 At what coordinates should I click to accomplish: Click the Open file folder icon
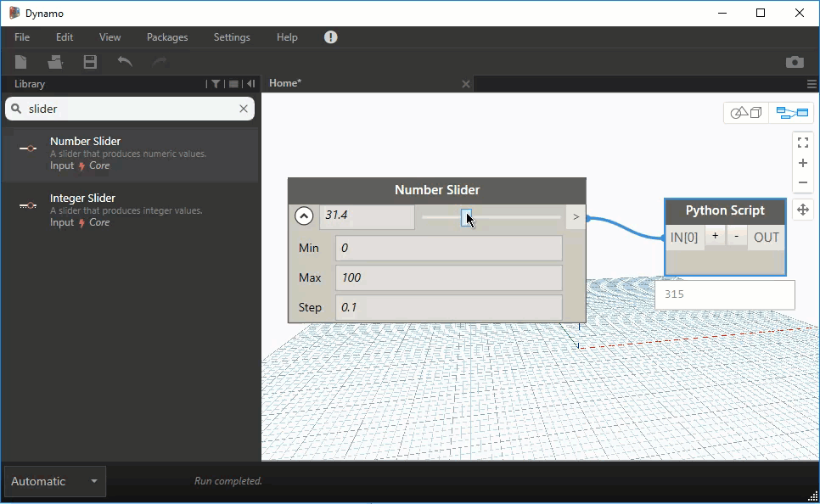click(x=55, y=62)
